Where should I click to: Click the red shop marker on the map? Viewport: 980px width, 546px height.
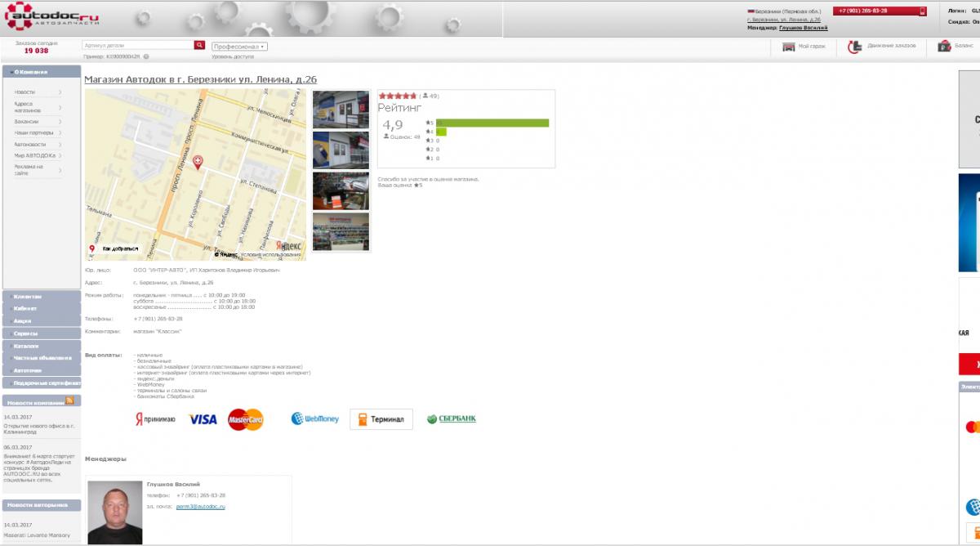198,163
